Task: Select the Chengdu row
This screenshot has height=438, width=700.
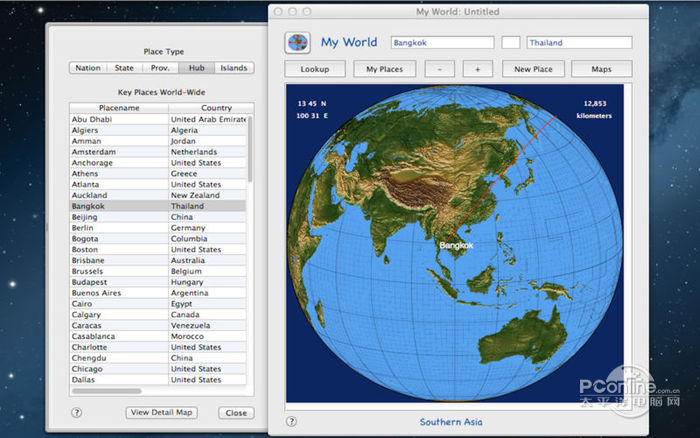Action: coord(158,358)
